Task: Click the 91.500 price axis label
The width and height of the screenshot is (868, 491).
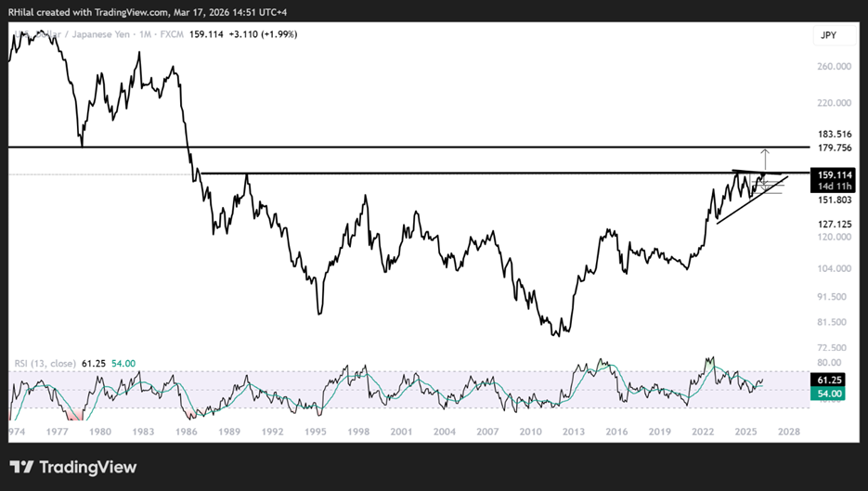Action: 832,297
